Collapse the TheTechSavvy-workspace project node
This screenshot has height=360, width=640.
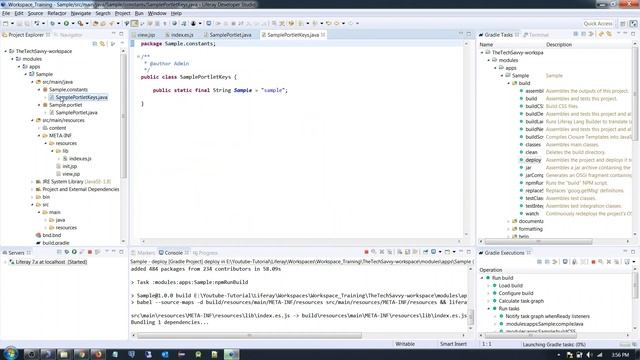click(x=6, y=51)
